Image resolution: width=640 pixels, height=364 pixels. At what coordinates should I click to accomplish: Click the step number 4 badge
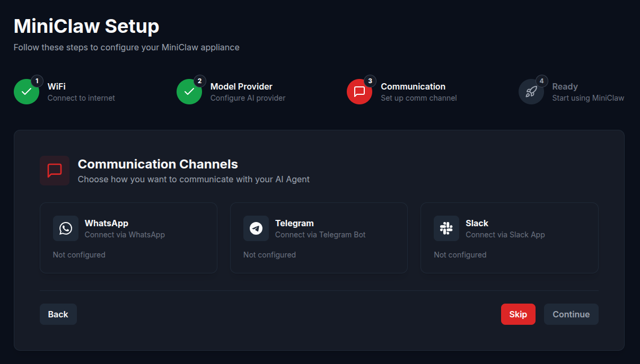tap(541, 81)
